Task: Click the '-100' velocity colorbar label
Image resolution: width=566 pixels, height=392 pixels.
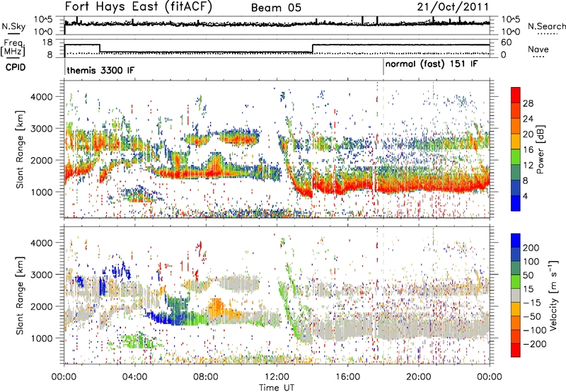Action: tap(535, 330)
